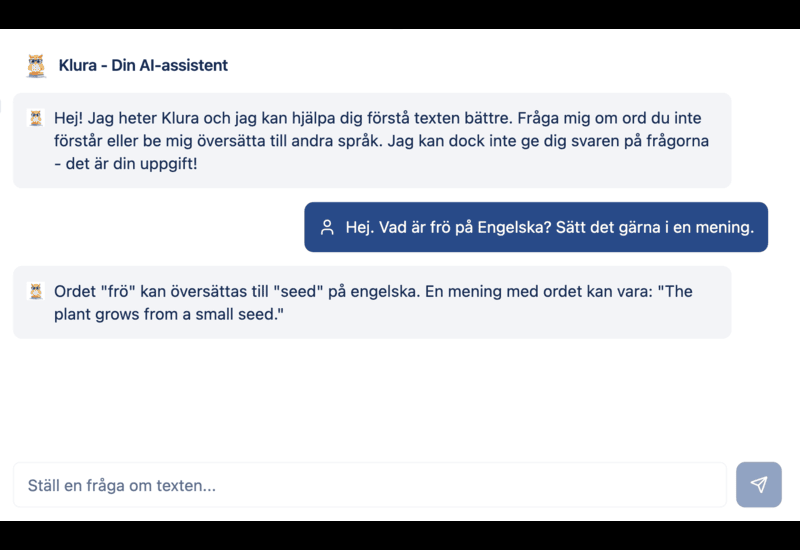Click the example sentence "The plant grows from a small seed."
The width and height of the screenshot is (800, 550).
[170, 314]
